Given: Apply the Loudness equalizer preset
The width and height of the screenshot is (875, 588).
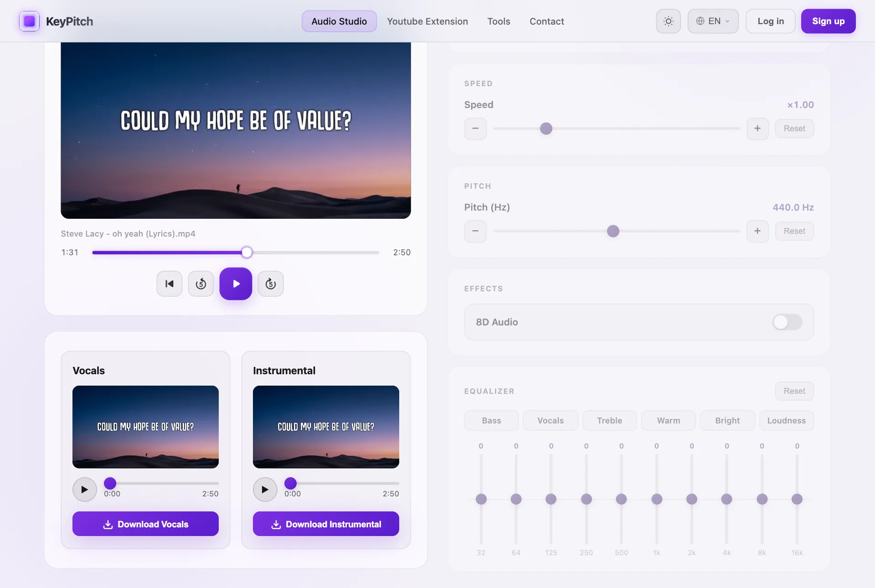Looking at the screenshot, I should 787,421.
